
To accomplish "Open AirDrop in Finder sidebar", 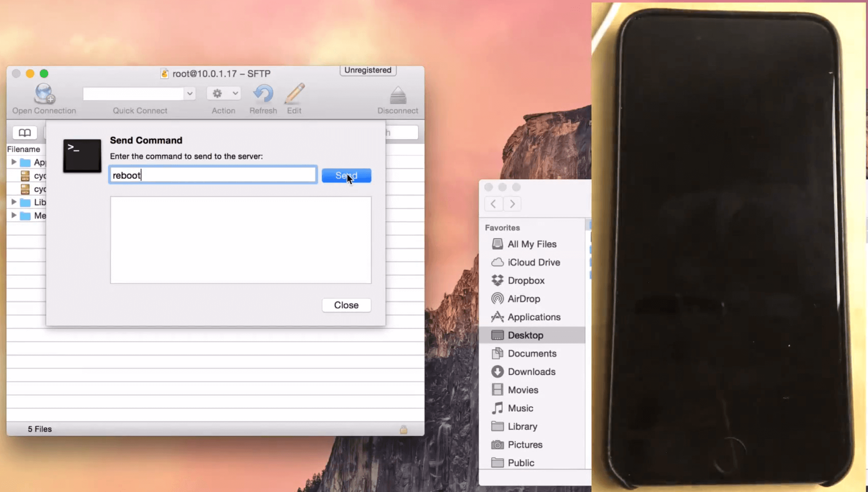I will coord(524,299).
